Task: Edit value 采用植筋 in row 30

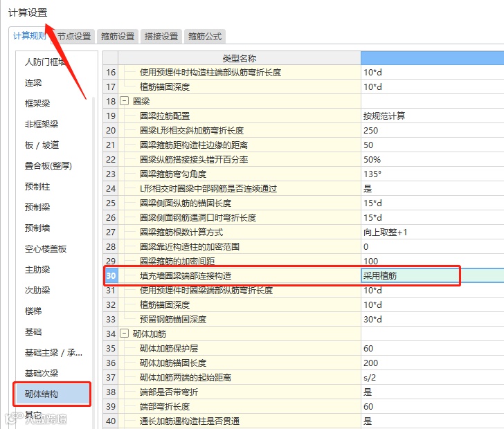Action: click(x=432, y=275)
